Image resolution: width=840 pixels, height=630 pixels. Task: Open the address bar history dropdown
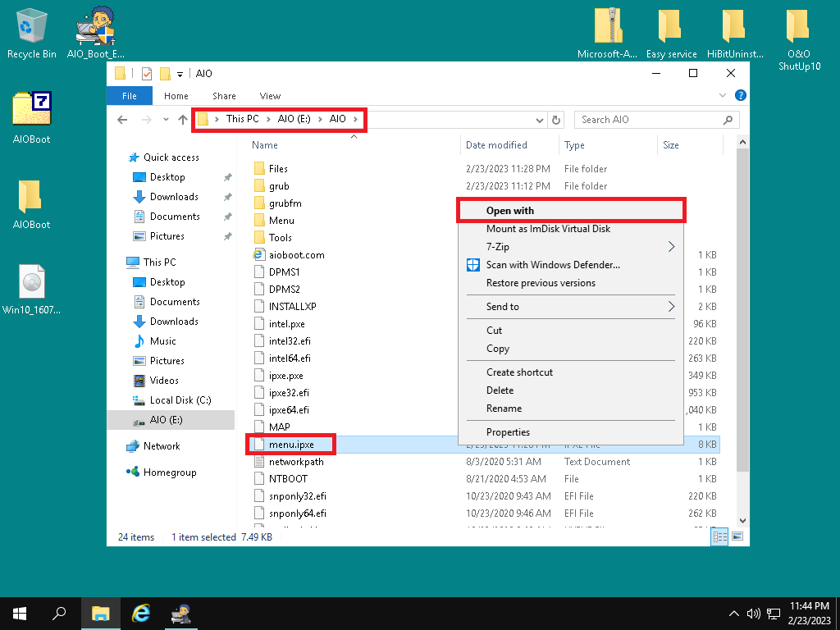click(539, 120)
